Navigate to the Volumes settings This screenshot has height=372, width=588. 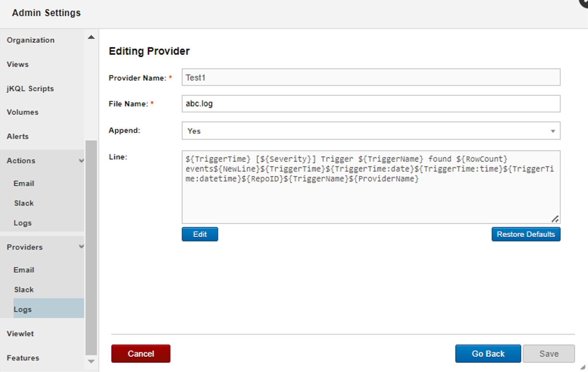[x=23, y=112]
